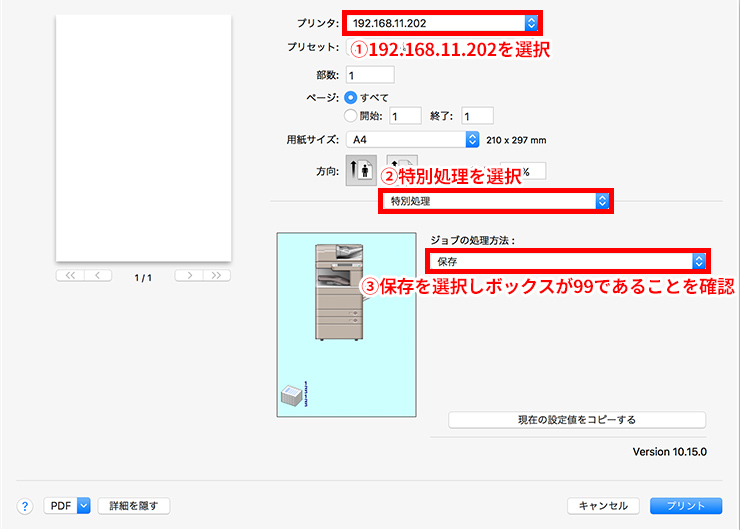The width and height of the screenshot is (740, 530).
Task: Jump to last page of preview
Action: pyautogui.click(x=217, y=275)
